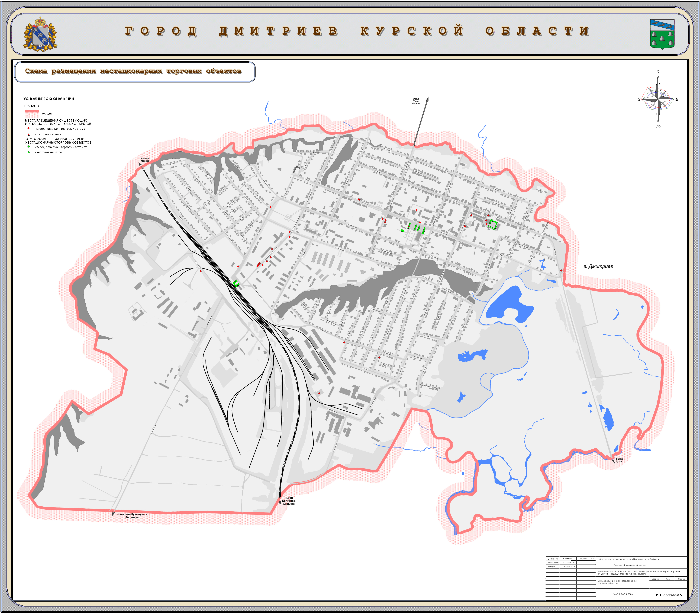The width and height of the screenshot is (700, 613).
Task: Click the direction label Льгов Белгород Харьков
Action: coord(289,501)
